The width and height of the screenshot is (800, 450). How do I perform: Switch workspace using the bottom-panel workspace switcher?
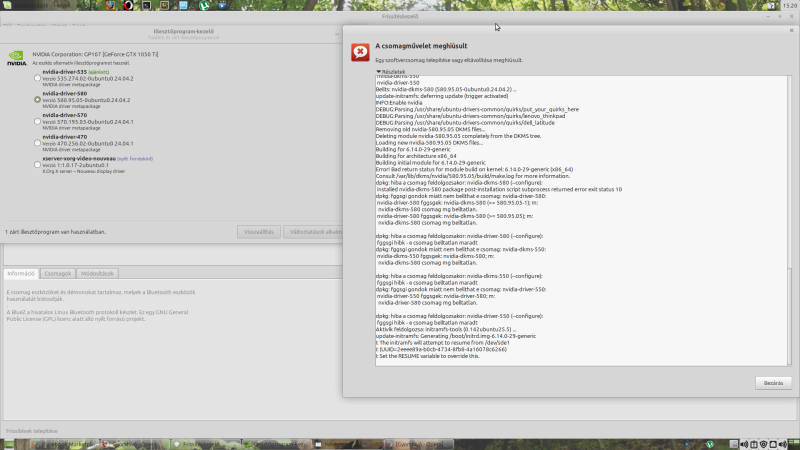794,444
